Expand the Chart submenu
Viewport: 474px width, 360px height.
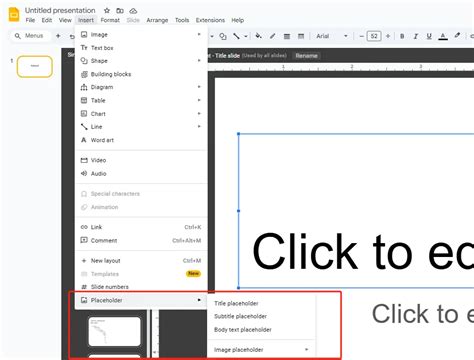[x=141, y=114]
